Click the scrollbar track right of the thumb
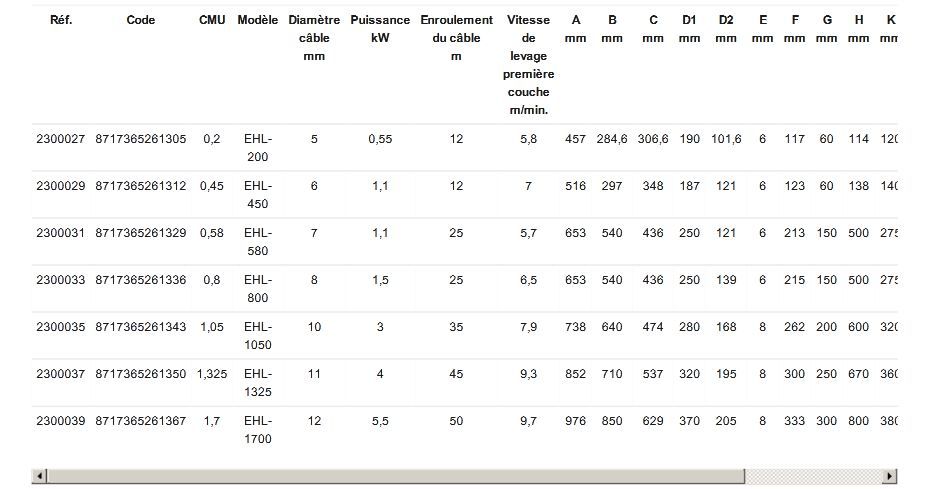The width and height of the screenshot is (928, 489). [x=817, y=476]
